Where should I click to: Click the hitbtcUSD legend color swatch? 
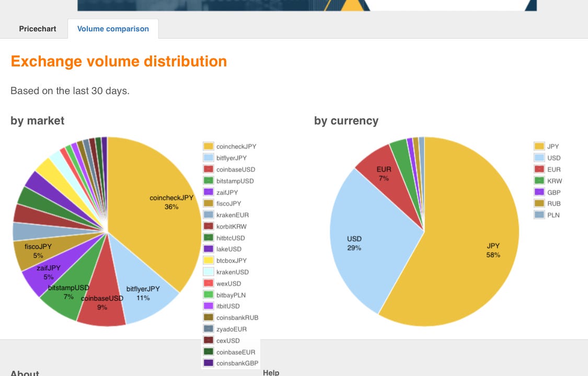(x=208, y=237)
